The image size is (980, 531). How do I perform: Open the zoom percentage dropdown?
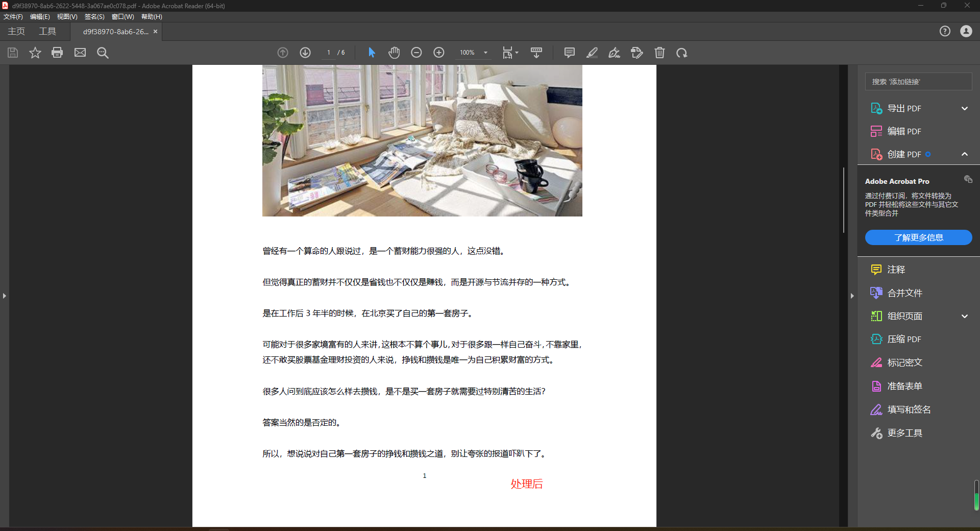[485, 53]
